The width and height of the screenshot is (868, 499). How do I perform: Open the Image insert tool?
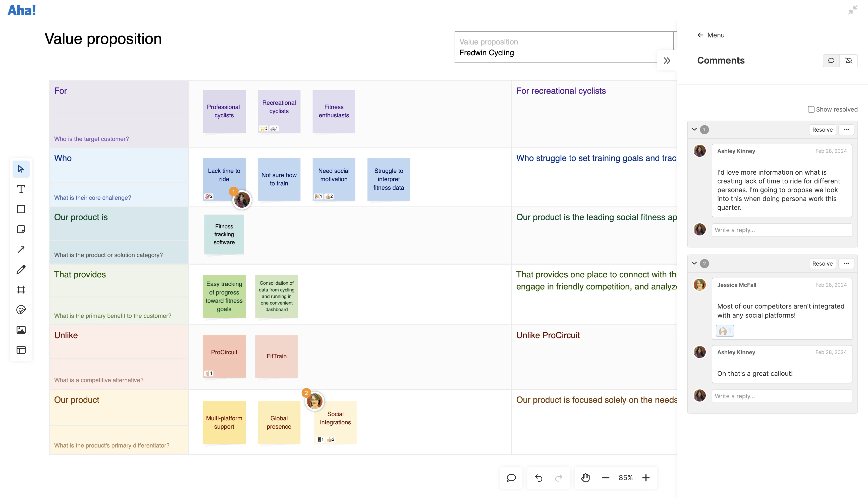click(x=21, y=330)
